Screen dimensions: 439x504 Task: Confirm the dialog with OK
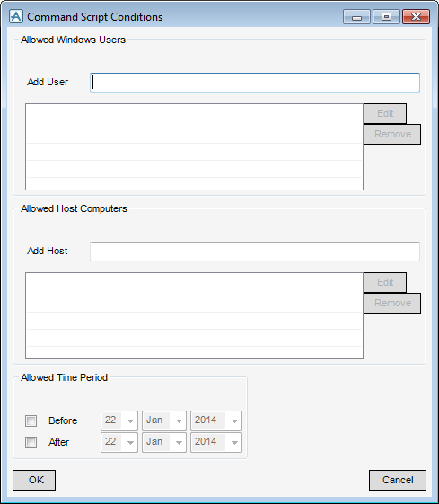point(34,480)
